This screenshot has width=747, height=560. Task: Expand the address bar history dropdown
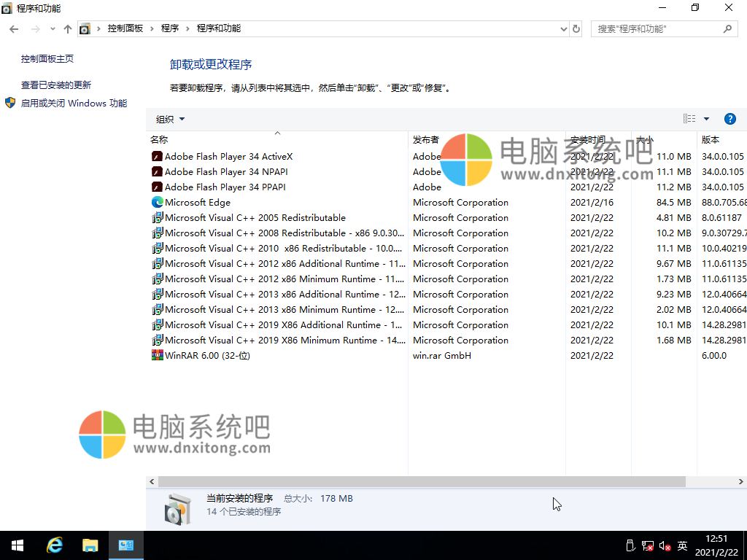point(562,28)
